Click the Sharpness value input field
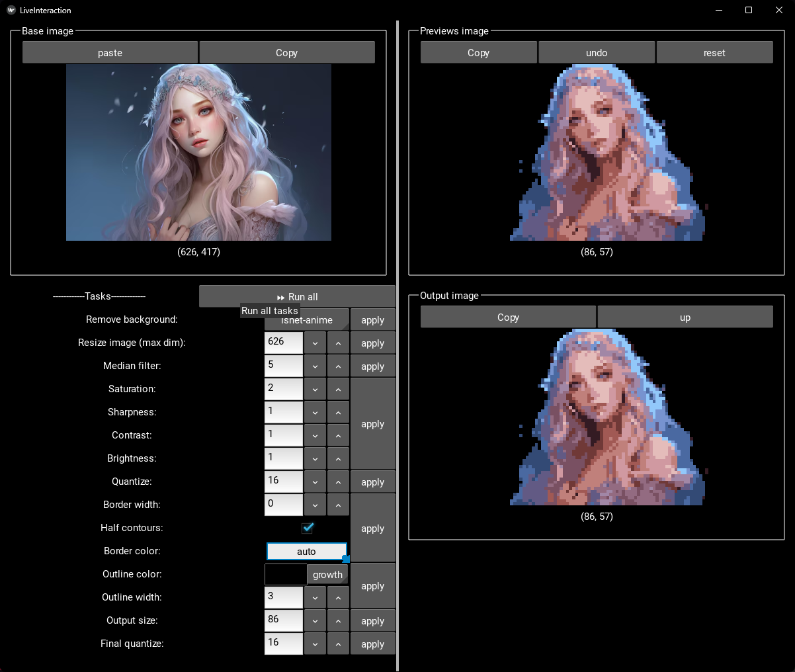The height and width of the screenshot is (672, 795). [284, 412]
